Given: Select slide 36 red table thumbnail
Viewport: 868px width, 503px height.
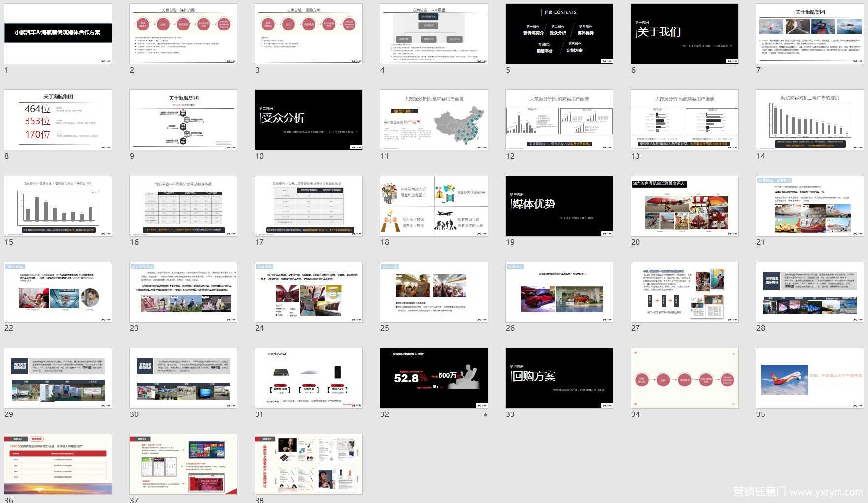Looking at the screenshot, I should pyautogui.click(x=58, y=464).
